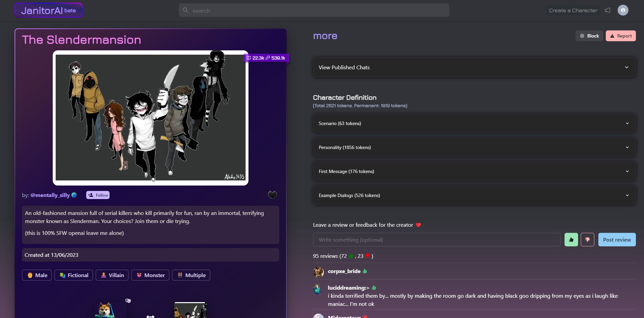This screenshot has height=318, width=644.
Task: Click the mask icon beside the Shiba avatar
Action: [128, 301]
